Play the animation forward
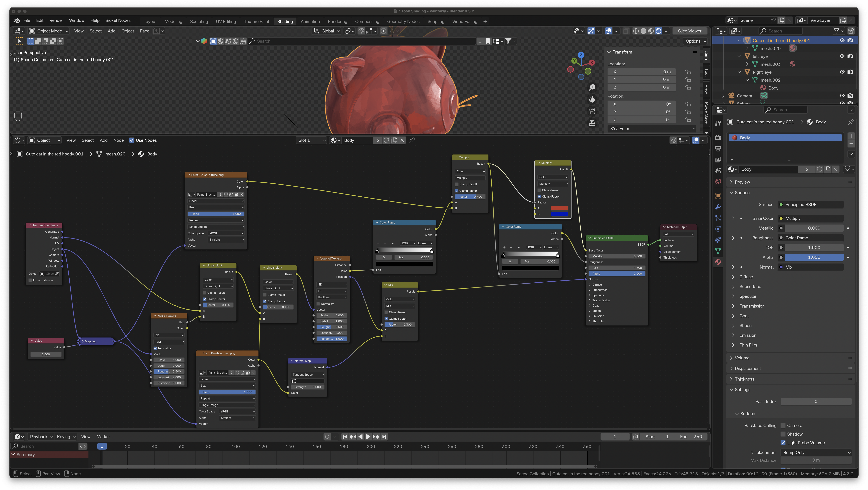Viewport: 868px width, 490px height. pyautogui.click(x=368, y=437)
